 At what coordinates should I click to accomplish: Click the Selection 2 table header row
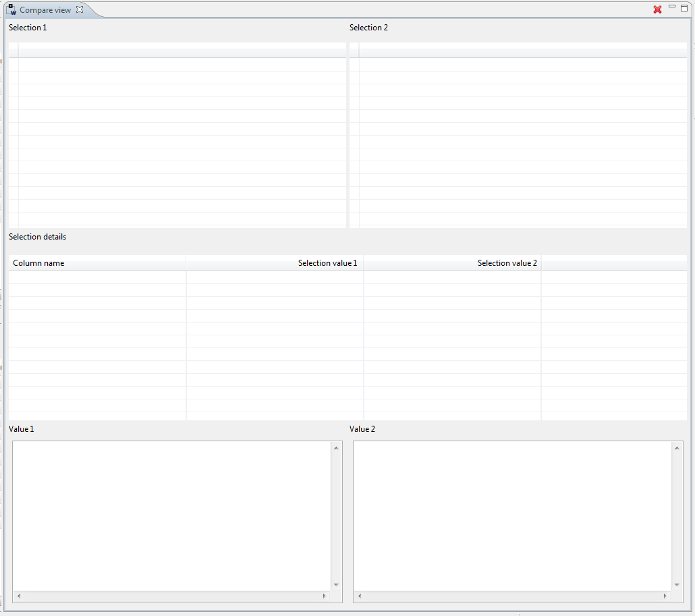522,51
